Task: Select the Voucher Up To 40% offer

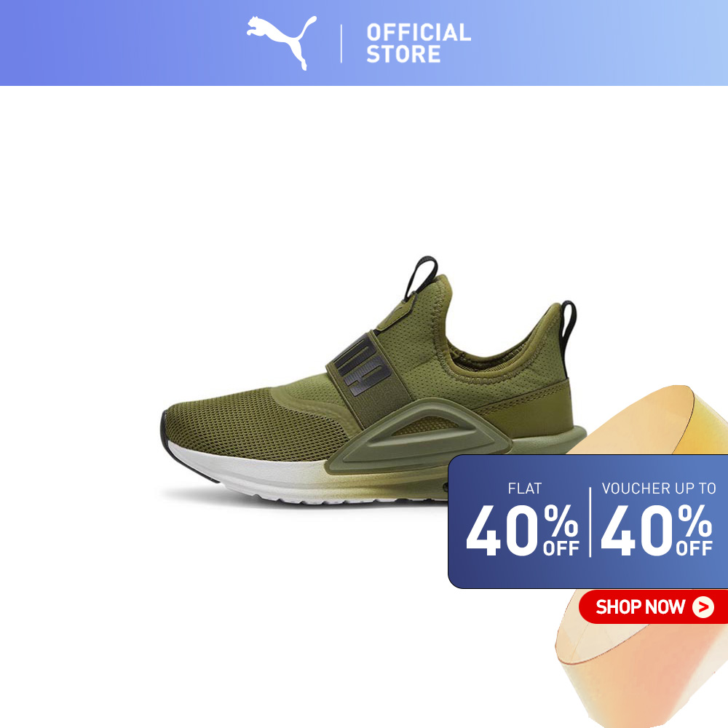Action: point(657,520)
